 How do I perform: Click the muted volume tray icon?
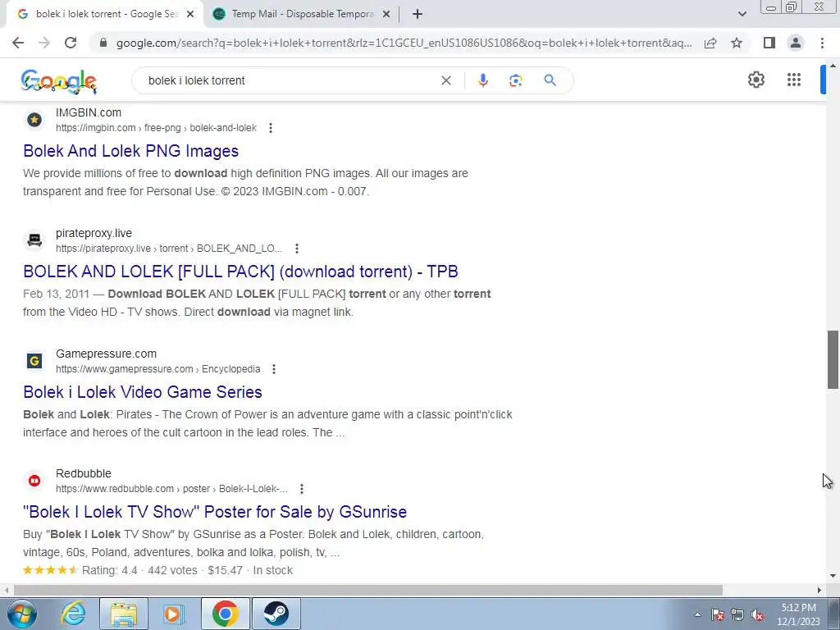pos(757,615)
